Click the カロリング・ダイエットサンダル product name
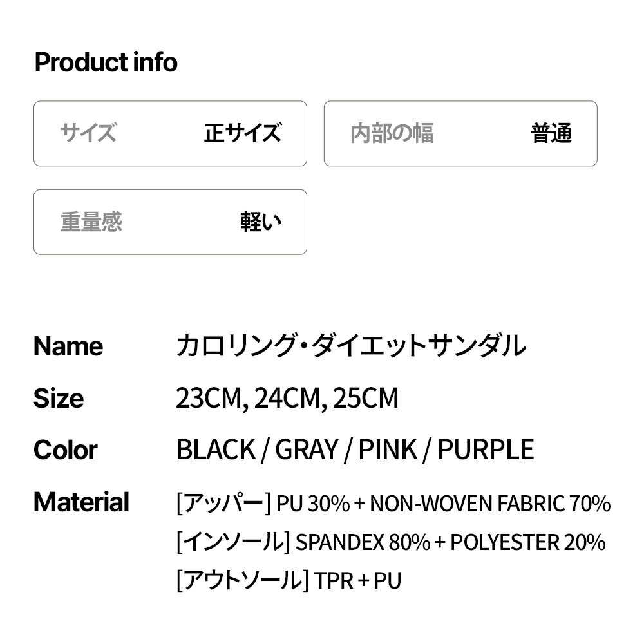Screen dimensions: 644x644 (351, 346)
